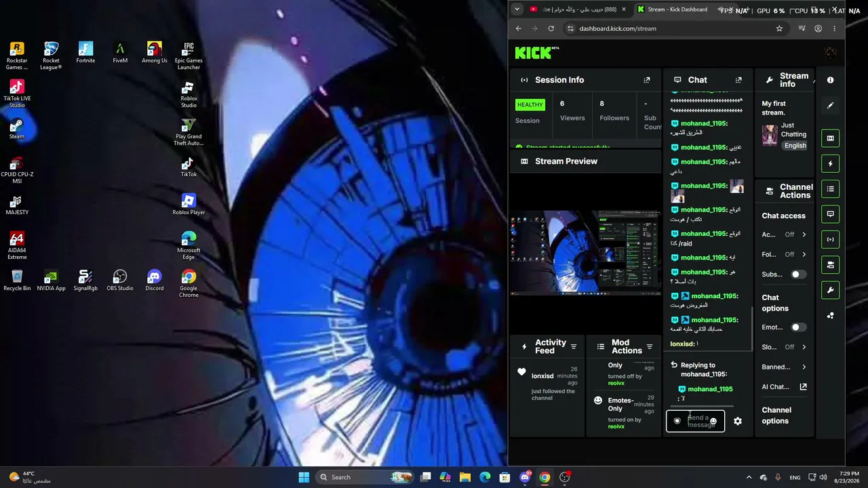This screenshot has height=488, width=868.
Task: Click the address bar URL
Action: point(618,28)
